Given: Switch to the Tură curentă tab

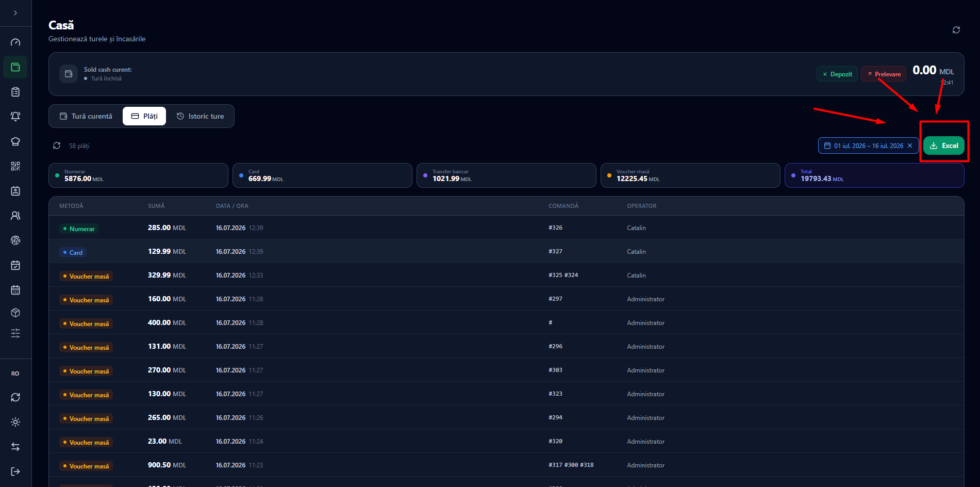Looking at the screenshot, I should pyautogui.click(x=86, y=116).
